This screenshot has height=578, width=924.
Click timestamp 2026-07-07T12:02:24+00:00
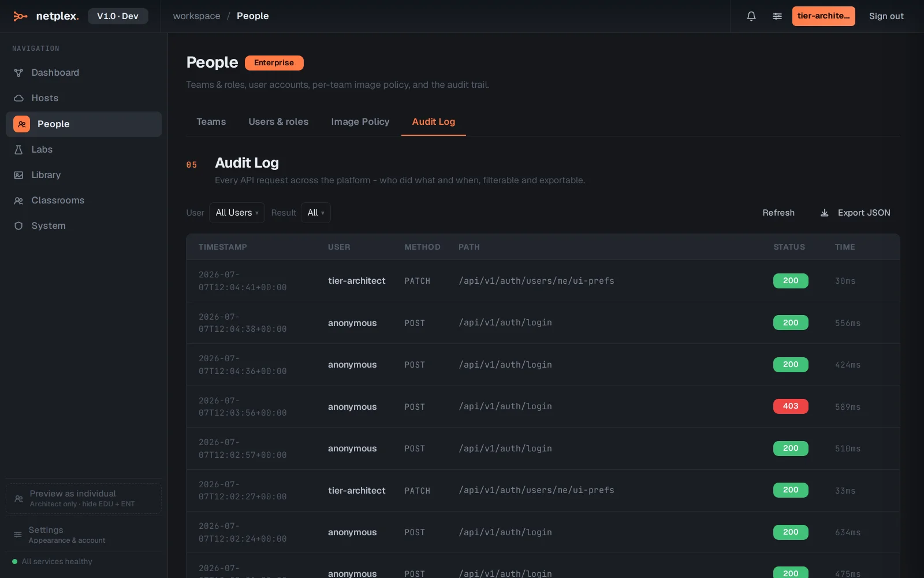pyautogui.click(x=243, y=532)
